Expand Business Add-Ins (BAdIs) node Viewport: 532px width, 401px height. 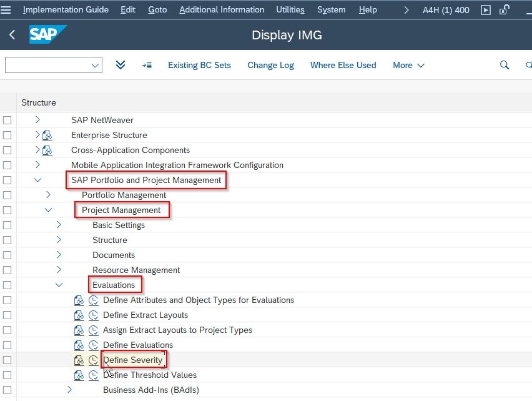(69, 390)
